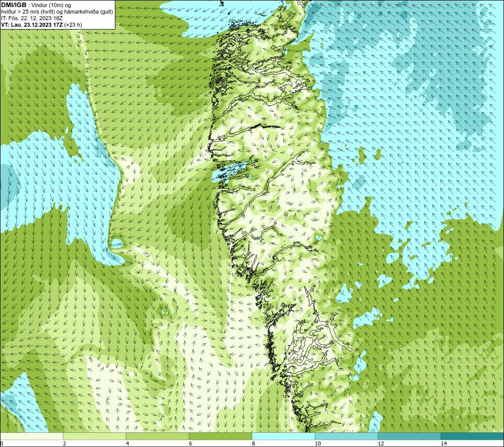Click the scale label "12"
Image resolution: width=504 pixels, height=447 pixels.
pos(381,443)
